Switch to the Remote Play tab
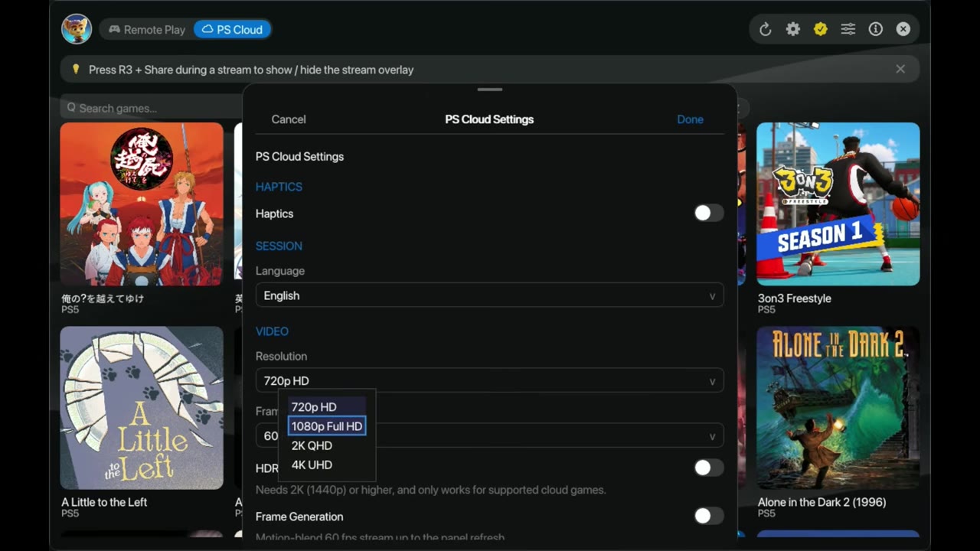The width and height of the screenshot is (980, 551). [x=147, y=30]
